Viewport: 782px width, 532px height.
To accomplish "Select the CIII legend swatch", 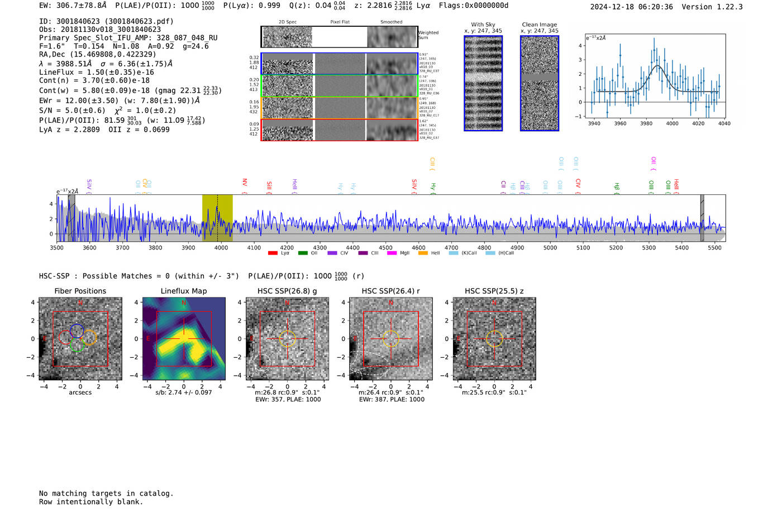I will pyautogui.click(x=363, y=253).
